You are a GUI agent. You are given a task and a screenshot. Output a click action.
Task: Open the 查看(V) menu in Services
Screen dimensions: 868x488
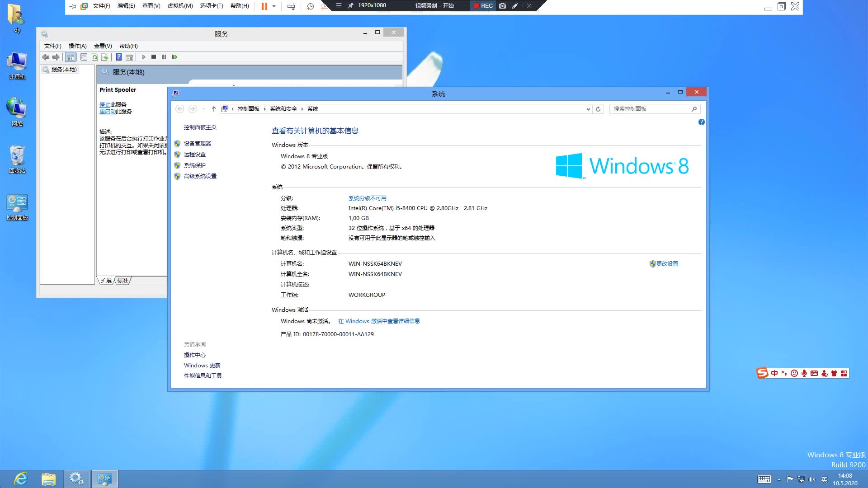(102, 46)
